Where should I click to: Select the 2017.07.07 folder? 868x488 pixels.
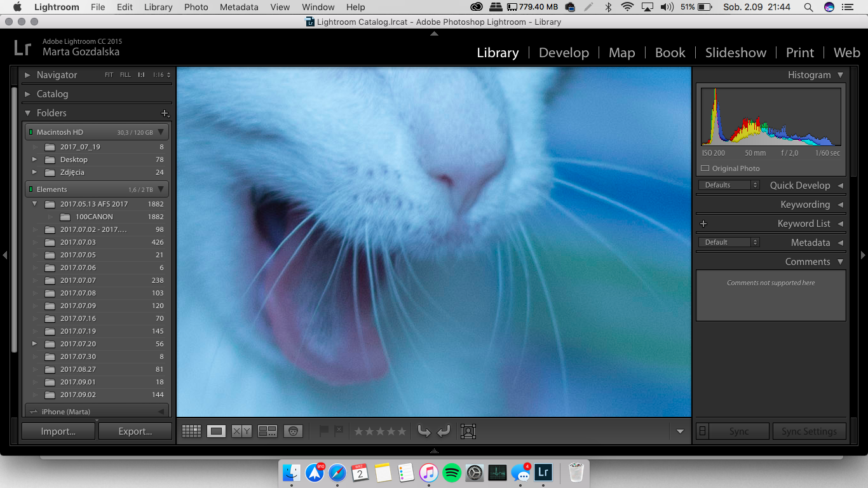pyautogui.click(x=78, y=280)
